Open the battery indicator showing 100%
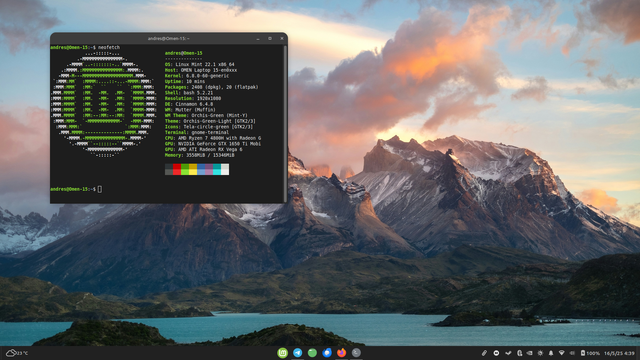 590,353
